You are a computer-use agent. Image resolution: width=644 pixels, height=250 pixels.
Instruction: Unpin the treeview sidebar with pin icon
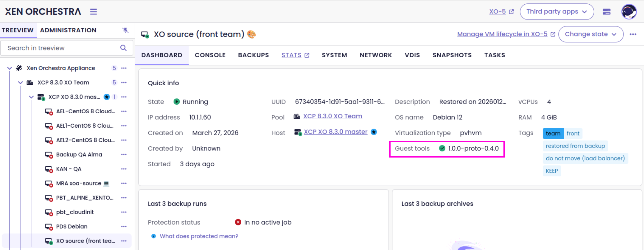click(x=125, y=30)
